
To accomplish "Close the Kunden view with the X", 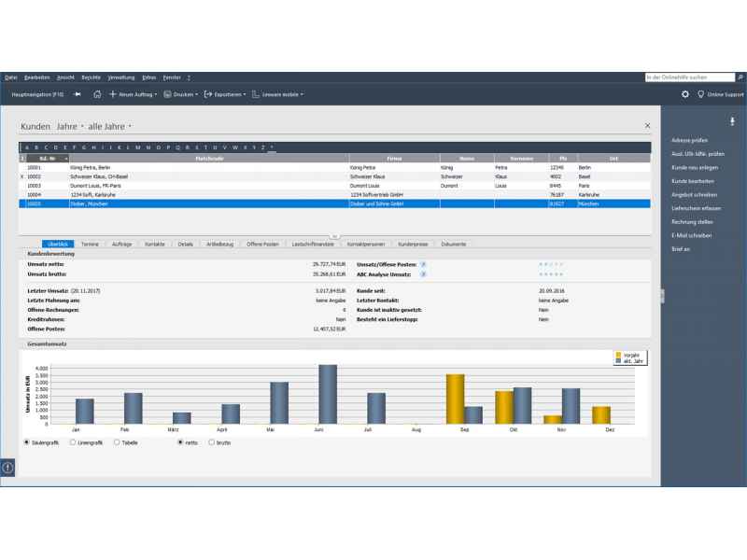I will [648, 125].
